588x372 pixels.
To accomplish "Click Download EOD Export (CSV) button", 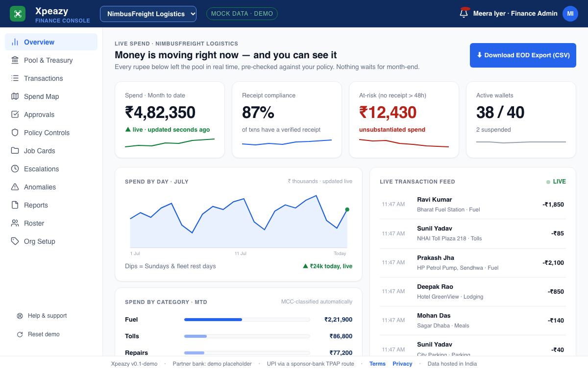I will pos(523,55).
